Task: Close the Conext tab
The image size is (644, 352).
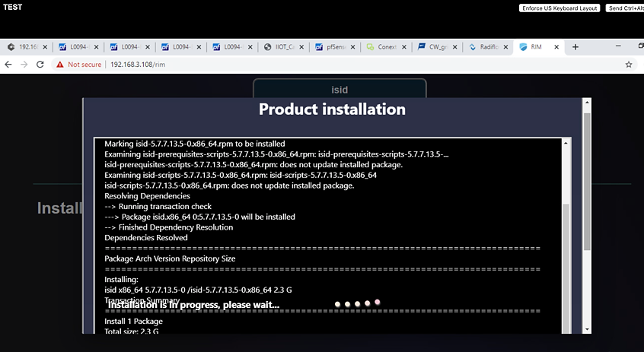Action: click(403, 47)
